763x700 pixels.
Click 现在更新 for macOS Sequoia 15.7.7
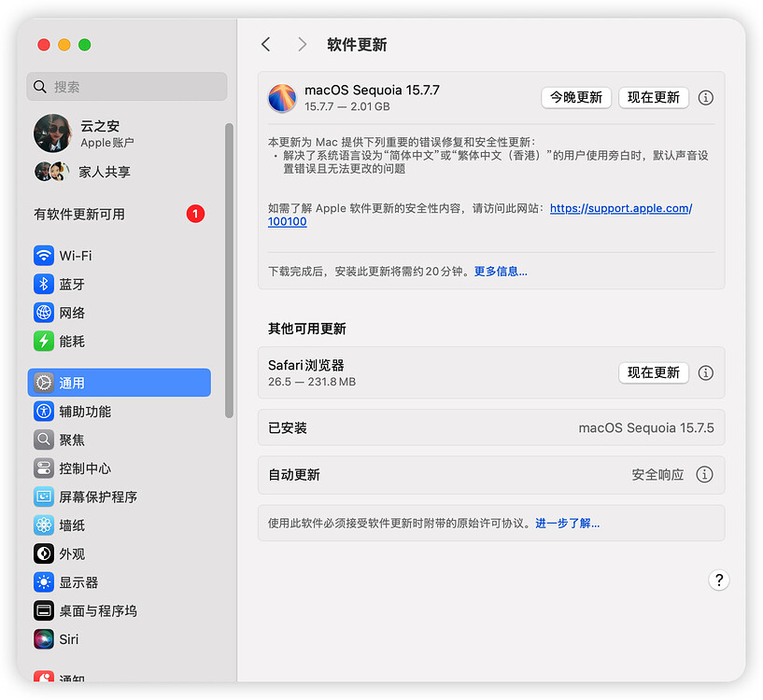654,98
